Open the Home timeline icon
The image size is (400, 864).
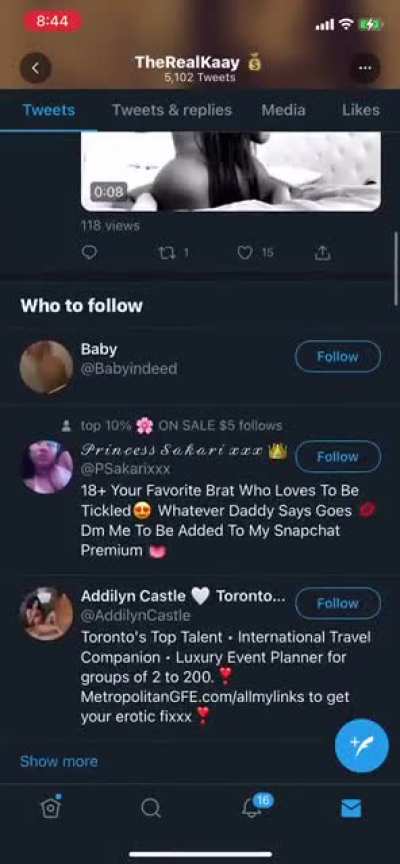pos(51,808)
